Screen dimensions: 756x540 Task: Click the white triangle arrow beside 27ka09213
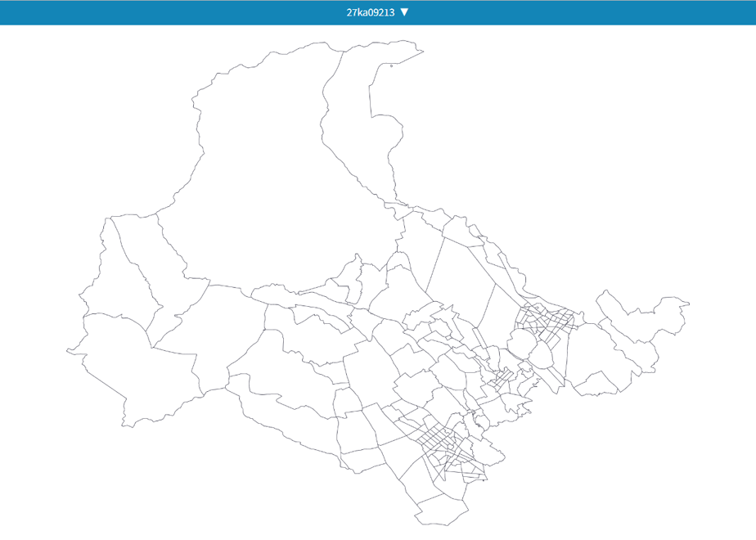click(404, 12)
